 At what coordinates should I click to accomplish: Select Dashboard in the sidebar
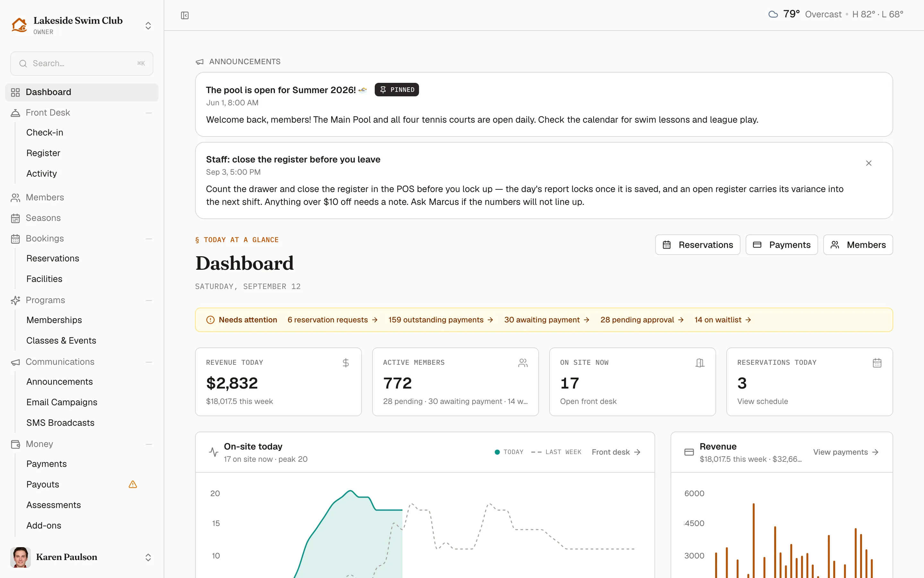pos(82,92)
